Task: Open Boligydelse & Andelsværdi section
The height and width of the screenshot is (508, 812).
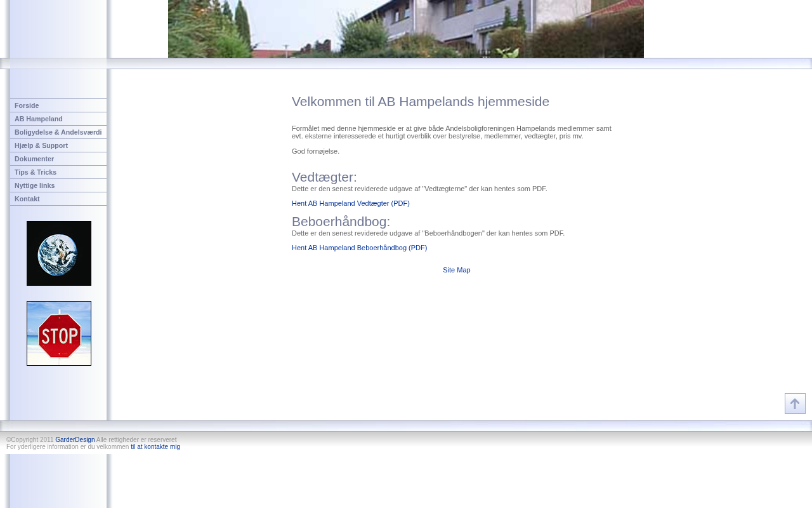Action: (58, 132)
